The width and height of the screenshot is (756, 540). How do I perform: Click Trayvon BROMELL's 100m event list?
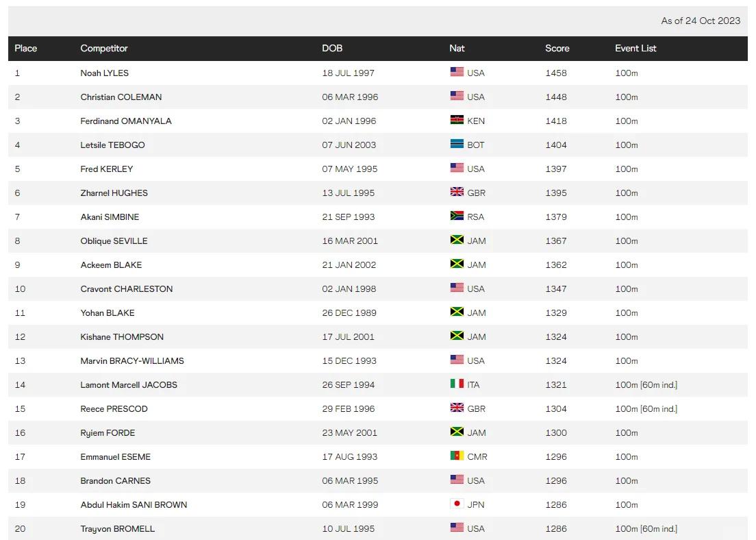[x=646, y=528]
